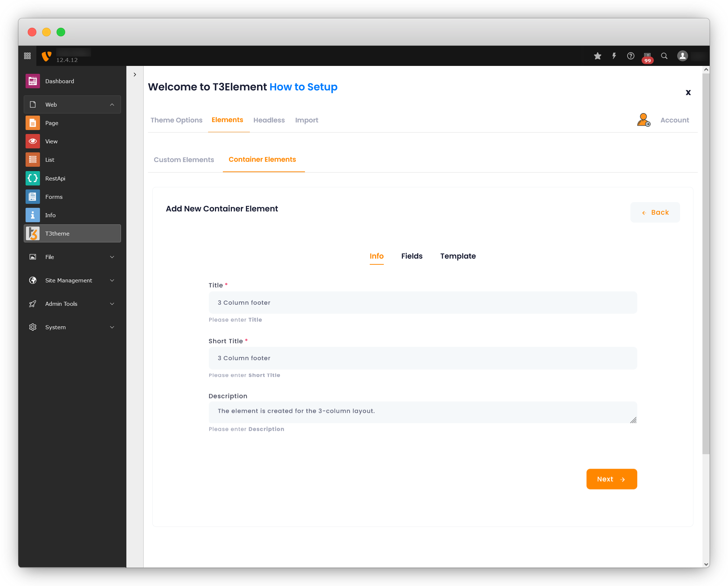Click the System gear icon
The image size is (728, 586).
(33, 327)
